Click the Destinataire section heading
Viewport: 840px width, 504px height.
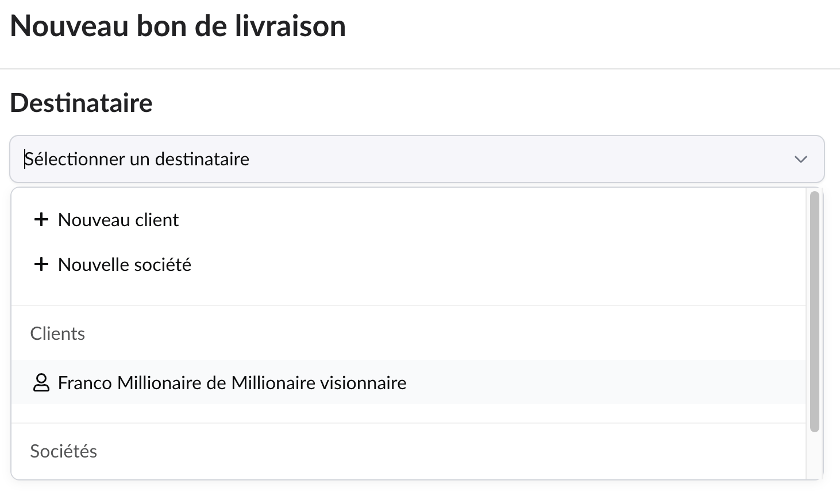click(81, 103)
